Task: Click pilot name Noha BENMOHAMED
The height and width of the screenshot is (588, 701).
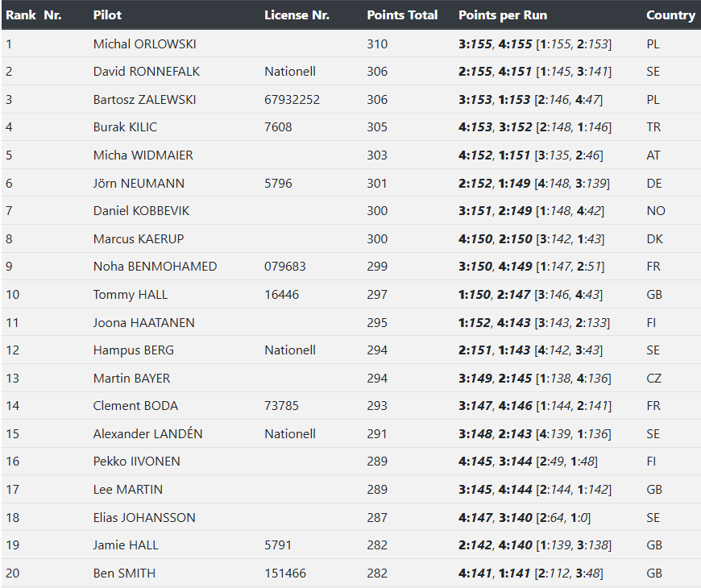Action: click(x=155, y=267)
